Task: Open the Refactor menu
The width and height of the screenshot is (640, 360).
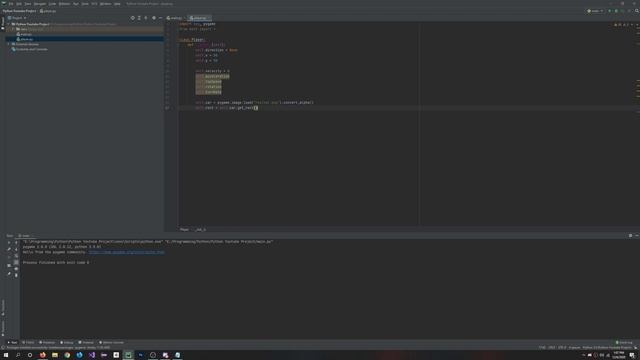Action: (x=64, y=4)
